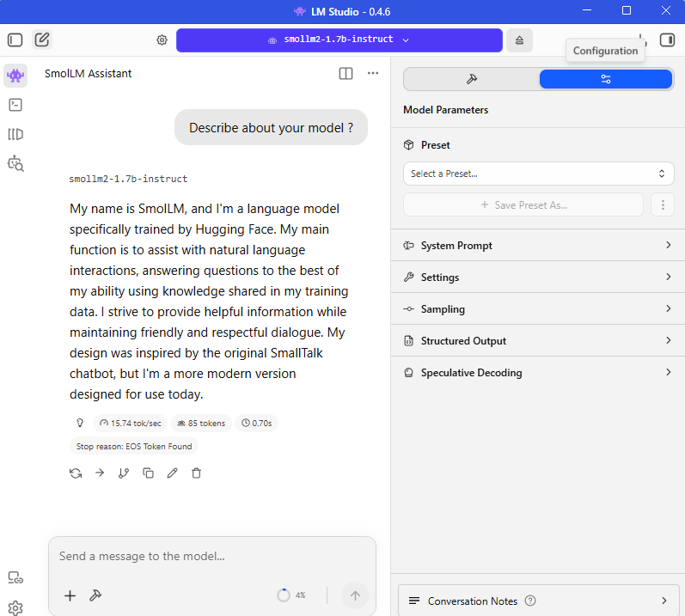Open My Models library icon in sidebar
The width and height of the screenshot is (685, 616).
15,134
